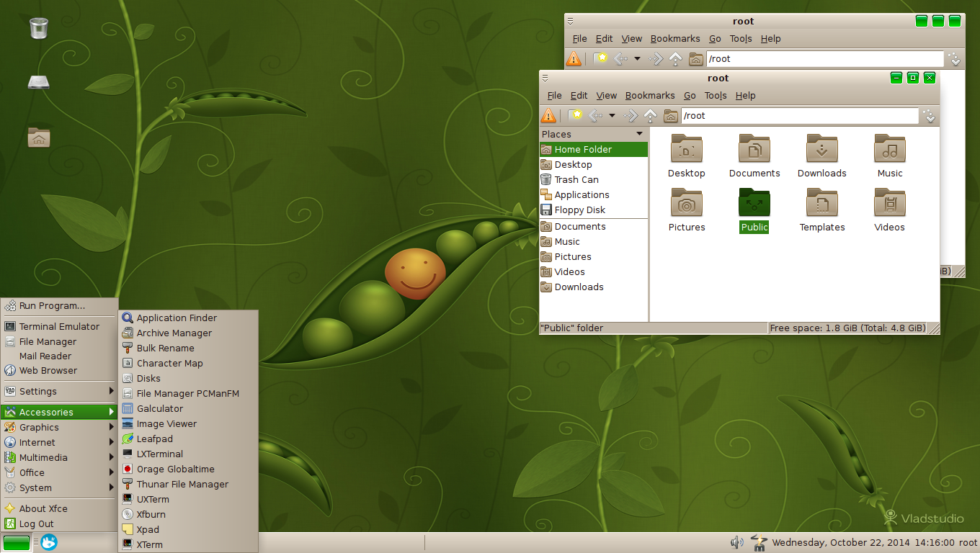Click the new tab icon in front window toolbar
The width and height of the screenshot is (980, 553).
[x=575, y=115]
